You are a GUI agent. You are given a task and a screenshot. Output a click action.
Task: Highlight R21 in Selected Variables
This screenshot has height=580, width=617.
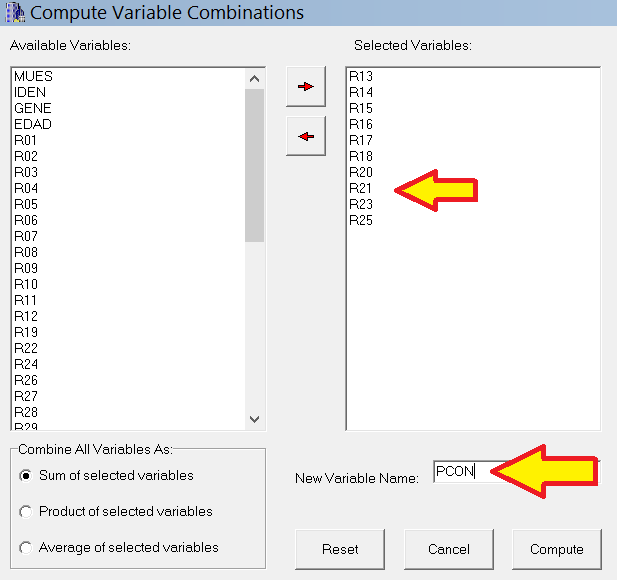[360, 188]
